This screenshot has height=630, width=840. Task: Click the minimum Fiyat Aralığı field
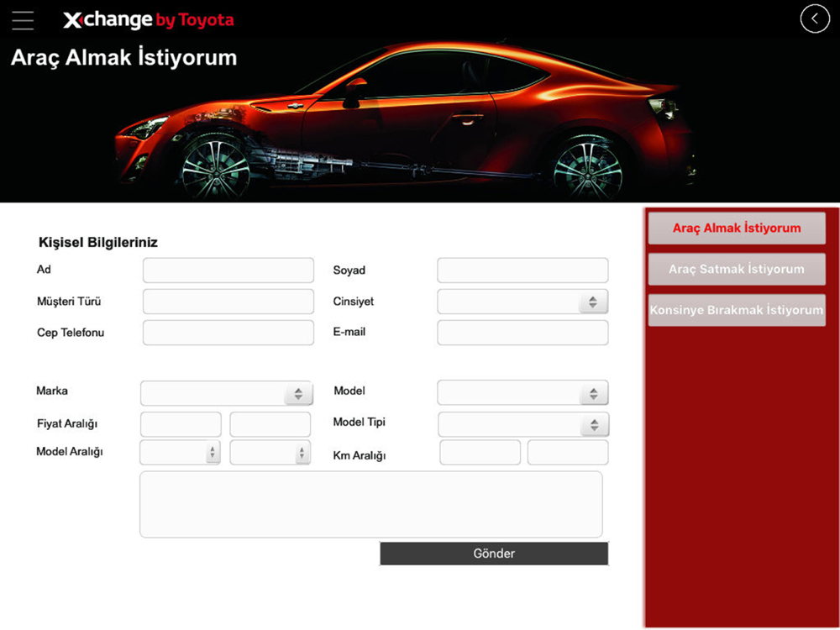[x=181, y=424]
